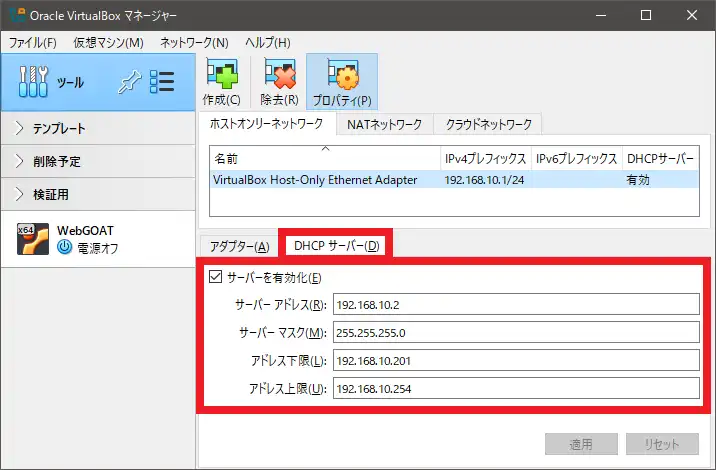716x470 pixels.
Task: Click the VirtualBox logo in title bar
Action: 17,14
